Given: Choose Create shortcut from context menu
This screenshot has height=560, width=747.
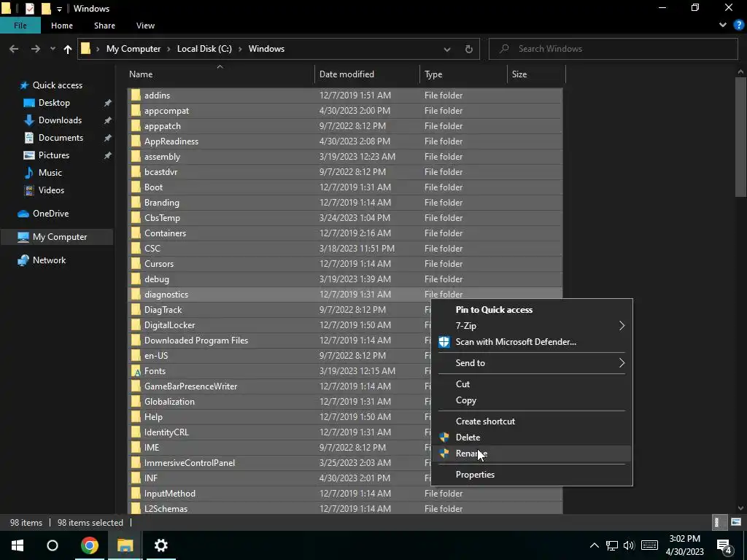Looking at the screenshot, I should [532, 421].
